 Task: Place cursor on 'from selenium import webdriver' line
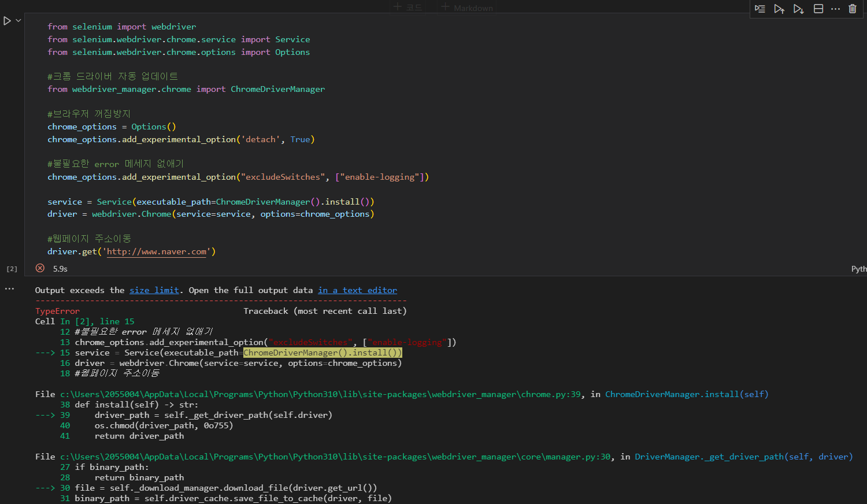point(122,27)
